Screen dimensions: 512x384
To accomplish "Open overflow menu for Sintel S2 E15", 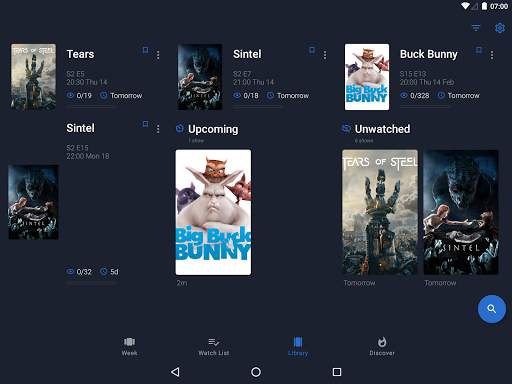I will (158, 129).
